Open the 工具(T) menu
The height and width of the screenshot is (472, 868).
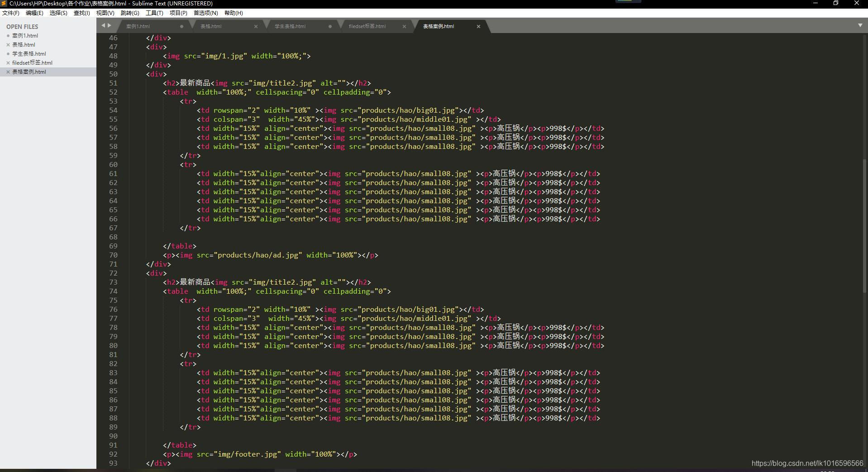pos(154,13)
